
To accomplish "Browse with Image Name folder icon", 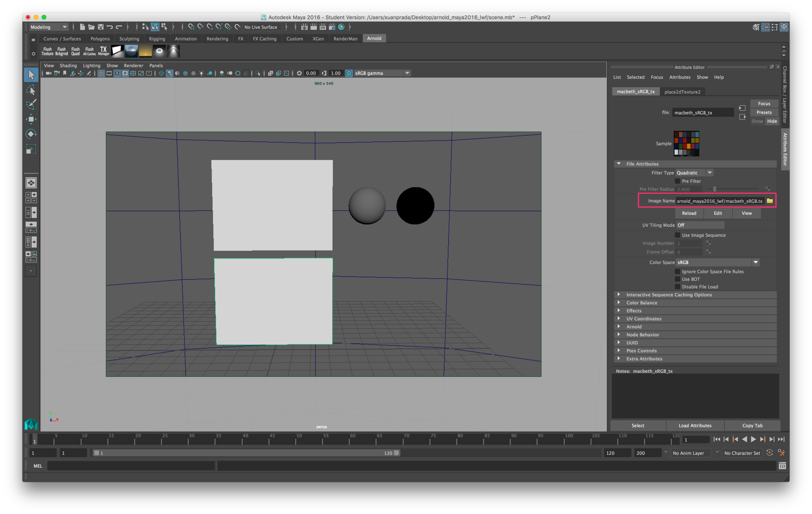I will click(x=769, y=201).
